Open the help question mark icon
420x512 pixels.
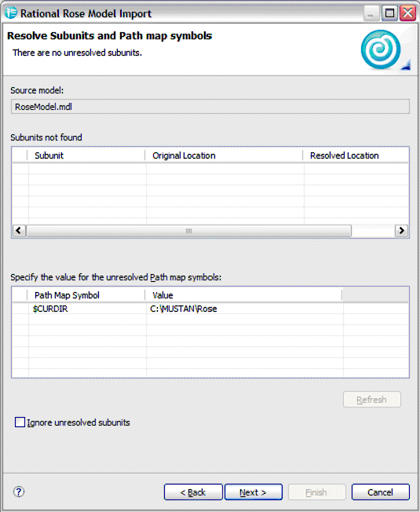[x=19, y=492]
